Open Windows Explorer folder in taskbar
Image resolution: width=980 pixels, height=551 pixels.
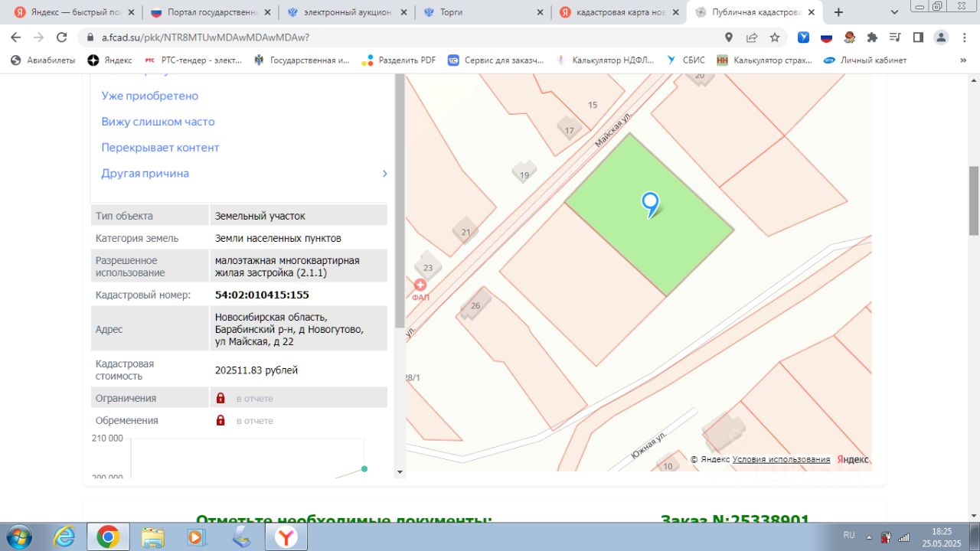coord(152,537)
